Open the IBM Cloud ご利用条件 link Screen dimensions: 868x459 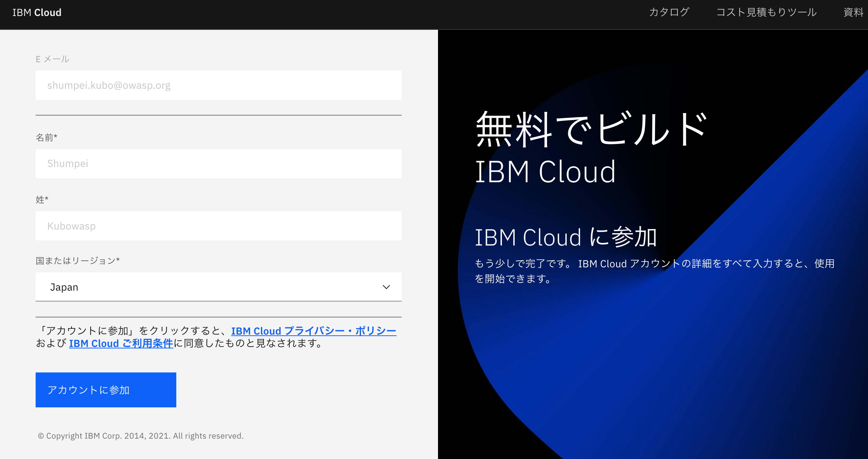point(121,343)
